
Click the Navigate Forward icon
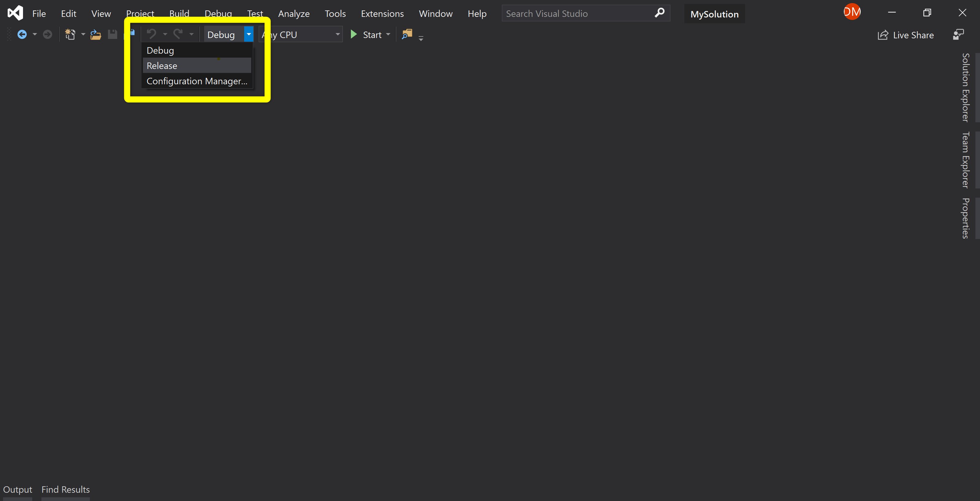pos(47,34)
